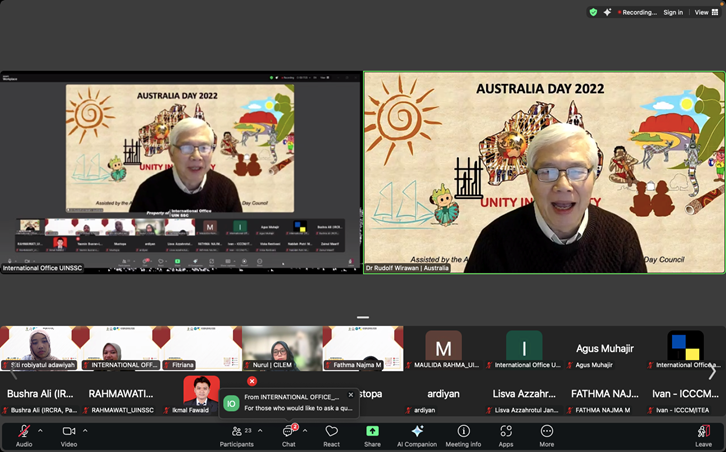The width and height of the screenshot is (726, 452).
Task: Click Dr Rudolf Wirawan speaker video
Action: 544,172
